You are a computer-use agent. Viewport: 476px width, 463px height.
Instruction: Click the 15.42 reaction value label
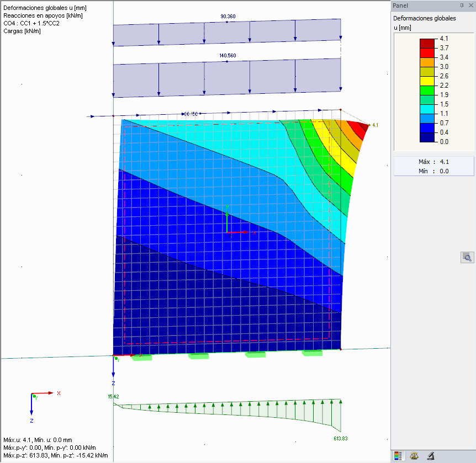click(x=113, y=397)
